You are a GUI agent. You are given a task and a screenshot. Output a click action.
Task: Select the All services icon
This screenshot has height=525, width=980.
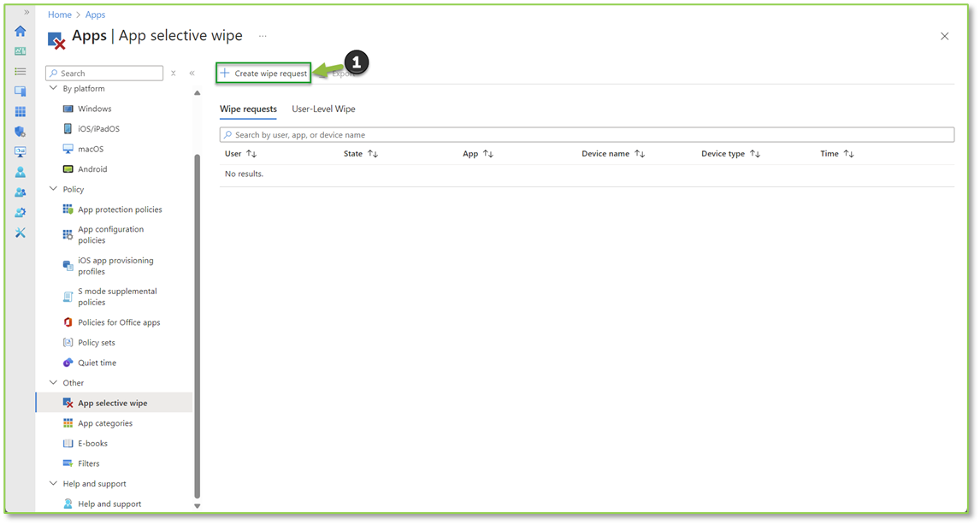pyautogui.click(x=21, y=71)
